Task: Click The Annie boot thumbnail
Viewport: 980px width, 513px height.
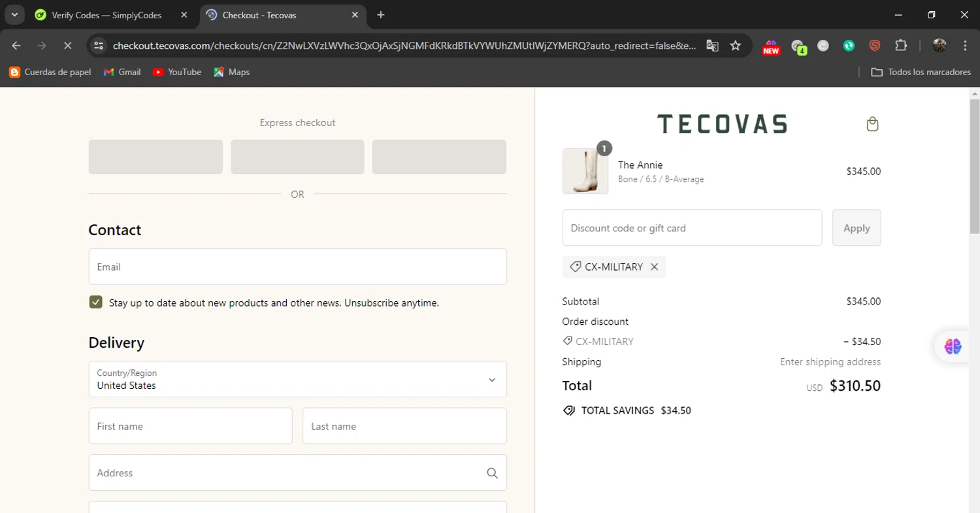Action: [585, 171]
